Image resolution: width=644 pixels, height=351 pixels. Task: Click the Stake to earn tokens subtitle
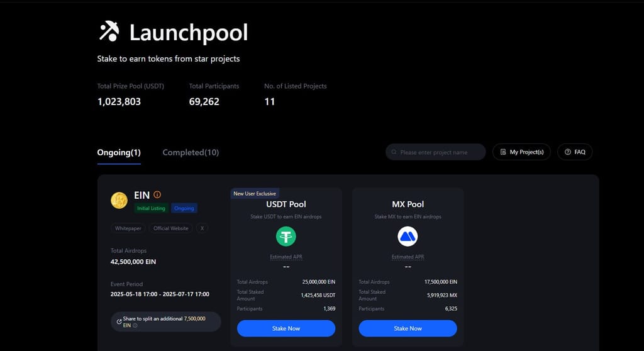(169, 58)
